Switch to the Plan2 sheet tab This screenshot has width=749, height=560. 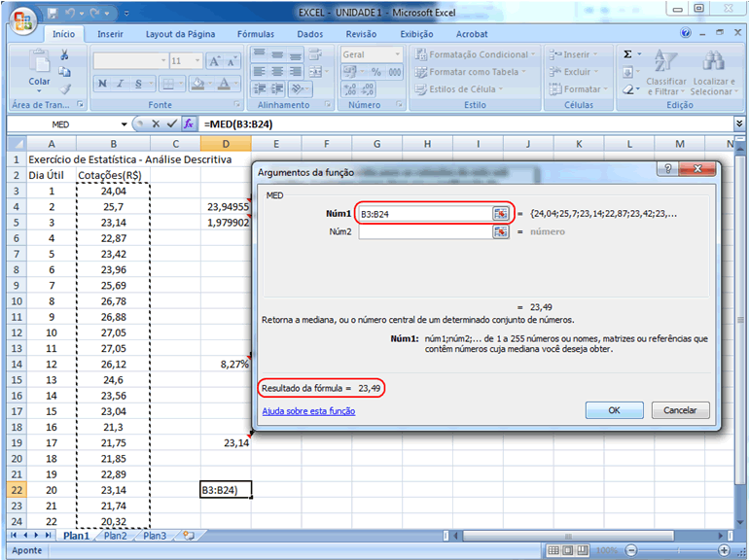coord(115,536)
